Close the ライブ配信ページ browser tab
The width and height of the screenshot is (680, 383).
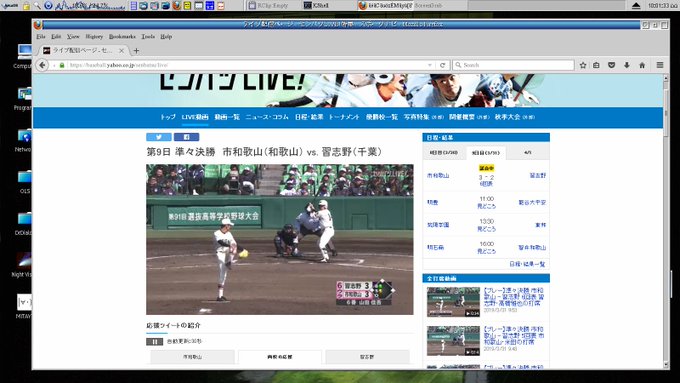click(x=121, y=51)
